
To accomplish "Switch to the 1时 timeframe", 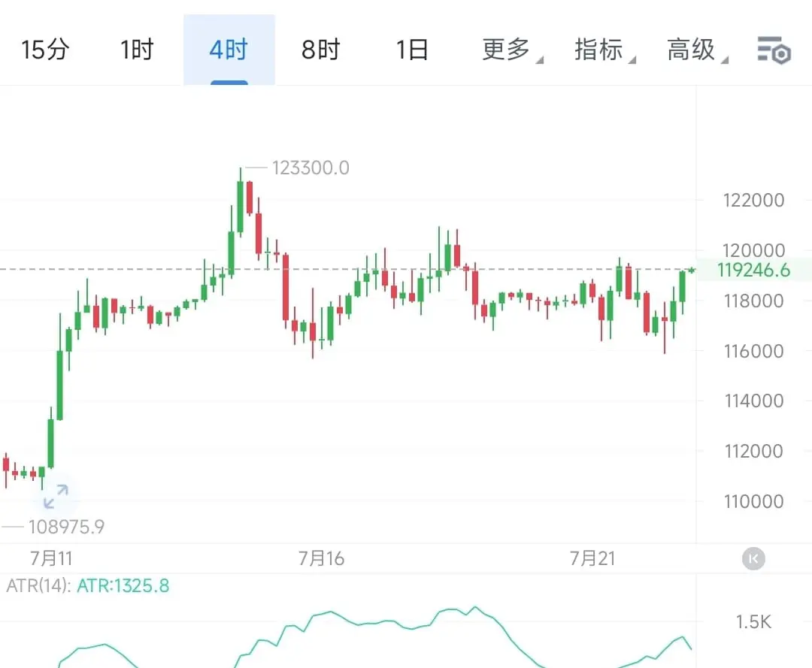I will [x=138, y=50].
